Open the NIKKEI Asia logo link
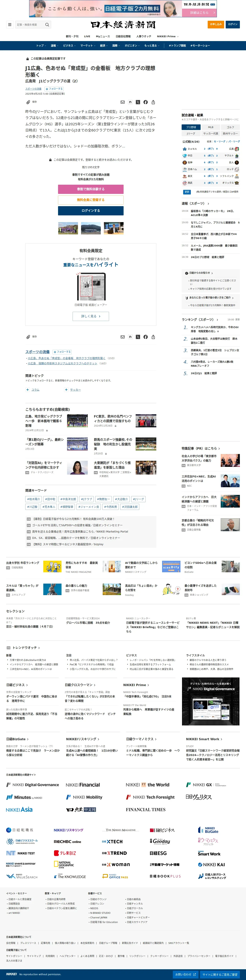The height and width of the screenshot is (980, 246). (x=19, y=810)
